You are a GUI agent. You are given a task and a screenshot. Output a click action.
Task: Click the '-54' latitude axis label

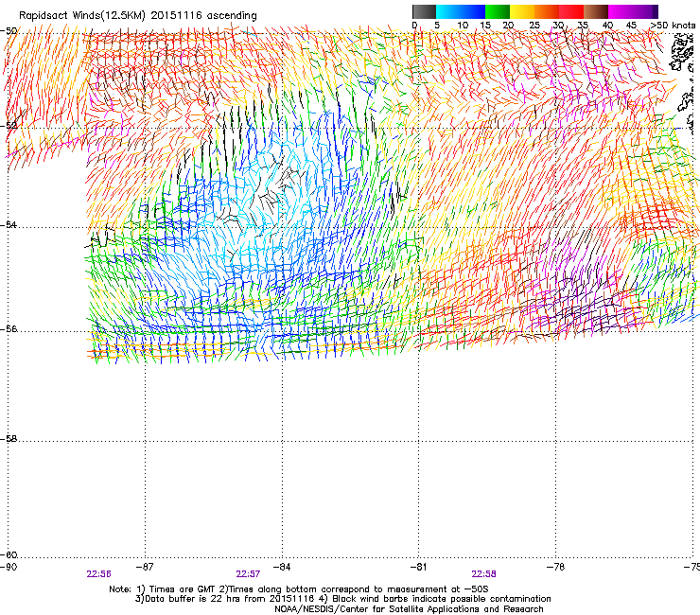9,224
